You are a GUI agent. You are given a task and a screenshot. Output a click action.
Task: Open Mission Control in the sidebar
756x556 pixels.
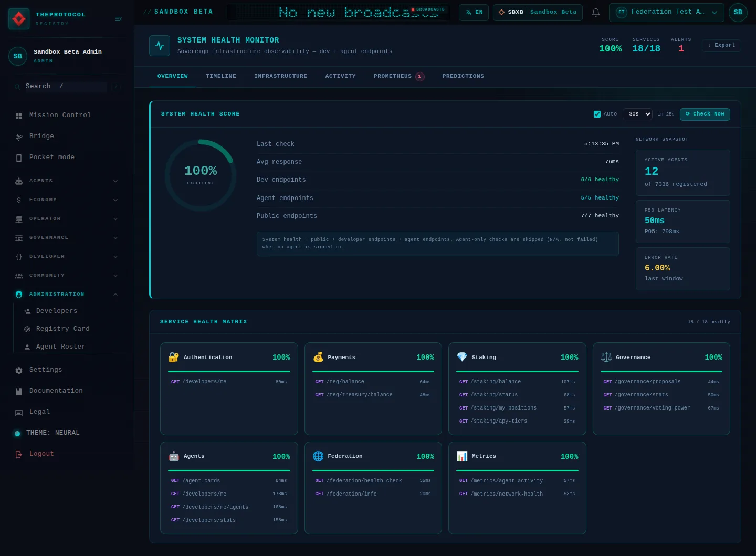67,115
